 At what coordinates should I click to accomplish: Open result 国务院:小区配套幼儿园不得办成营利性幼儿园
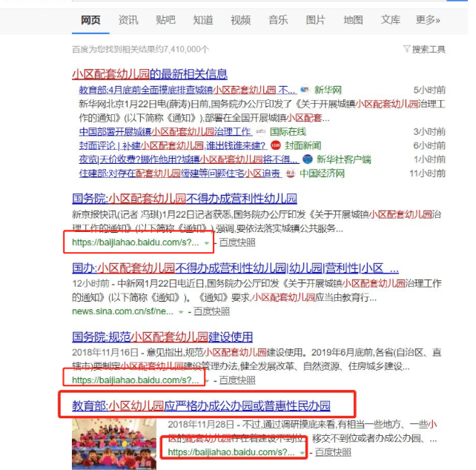pyautogui.click(x=185, y=199)
